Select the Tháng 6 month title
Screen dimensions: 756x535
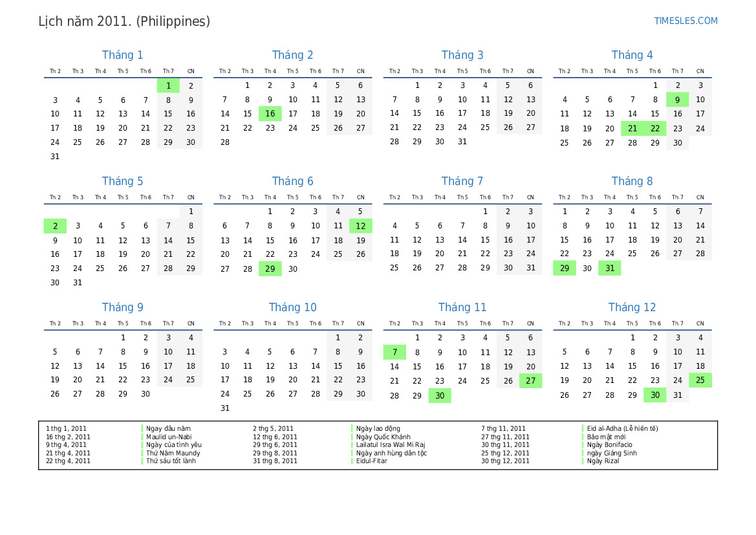click(292, 181)
